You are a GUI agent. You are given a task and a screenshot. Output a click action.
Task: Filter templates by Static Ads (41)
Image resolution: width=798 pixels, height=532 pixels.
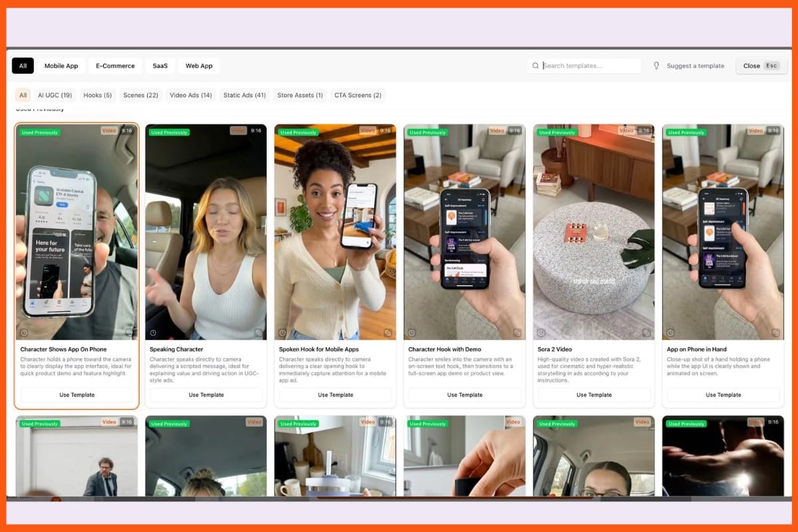[x=245, y=95]
